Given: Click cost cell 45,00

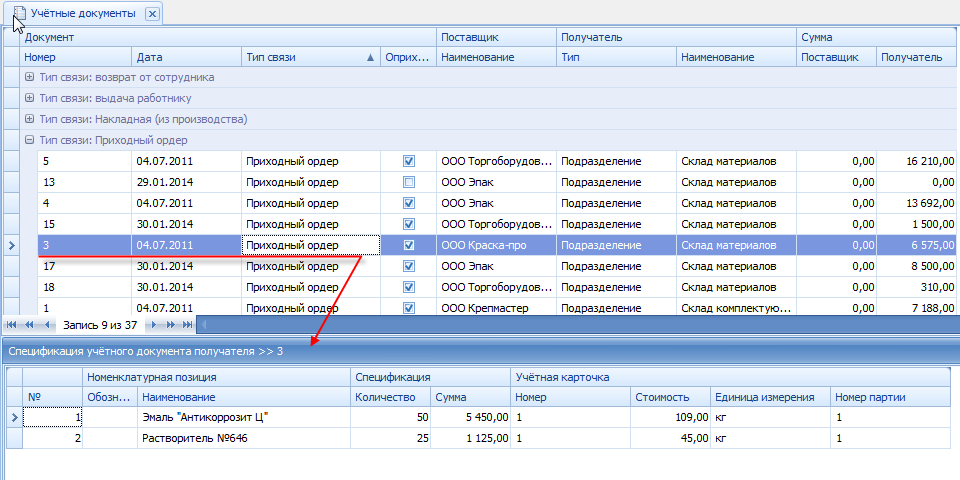Looking at the screenshot, I should pyautogui.click(x=670, y=438).
